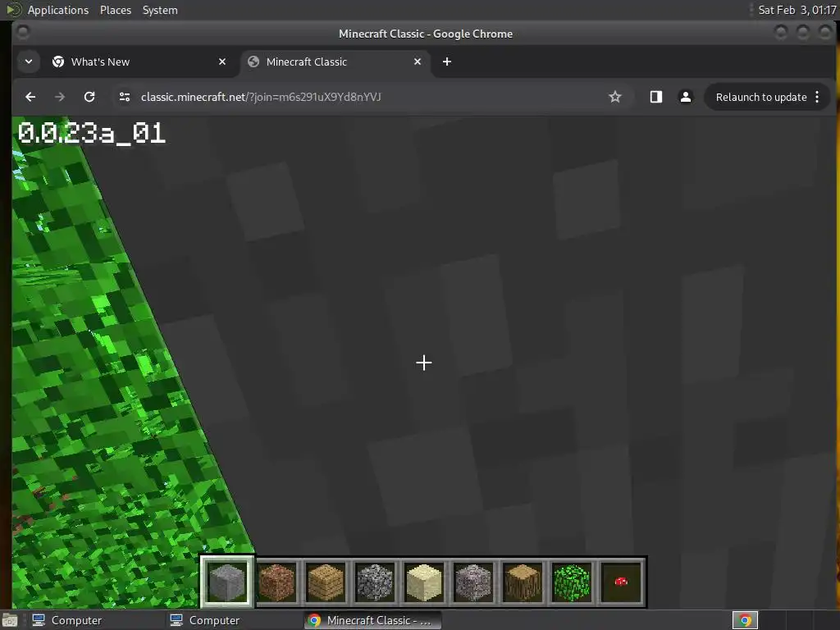
Task: Select the dirt block in hotbar
Action: pos(276,582)
